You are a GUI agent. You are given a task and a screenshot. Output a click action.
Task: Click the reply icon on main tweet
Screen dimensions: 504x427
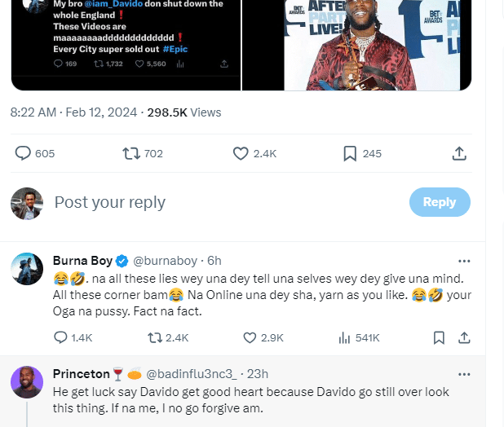point(24,153)
